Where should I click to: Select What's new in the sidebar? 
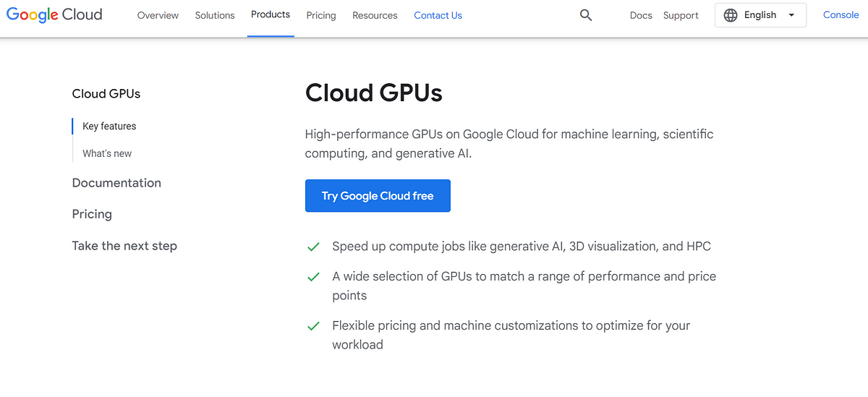point(107,153)
